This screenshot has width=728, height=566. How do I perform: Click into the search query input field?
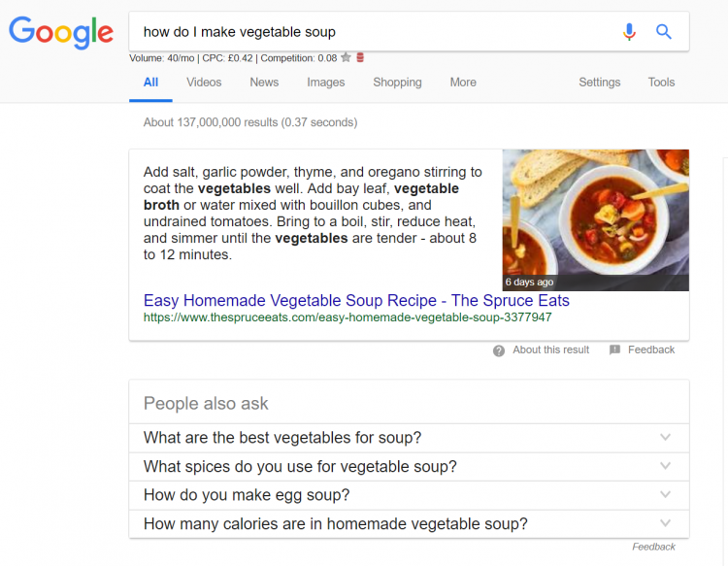pos(369,32)
